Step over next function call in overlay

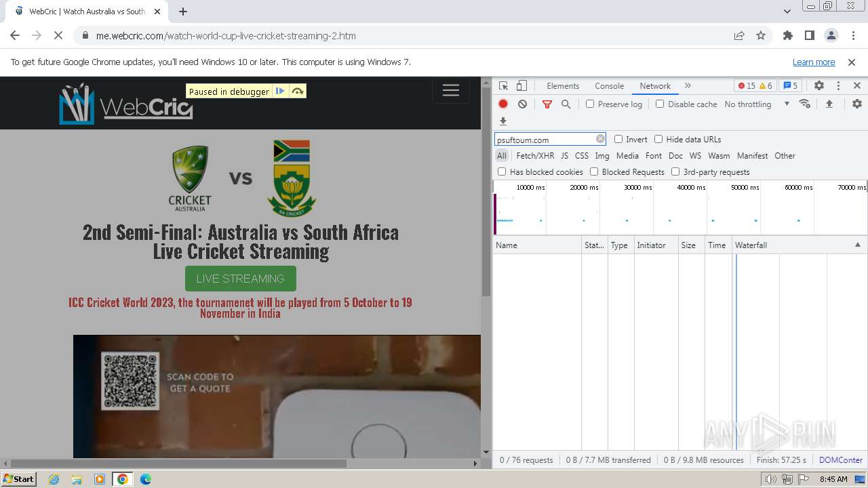tap(297, 91)
